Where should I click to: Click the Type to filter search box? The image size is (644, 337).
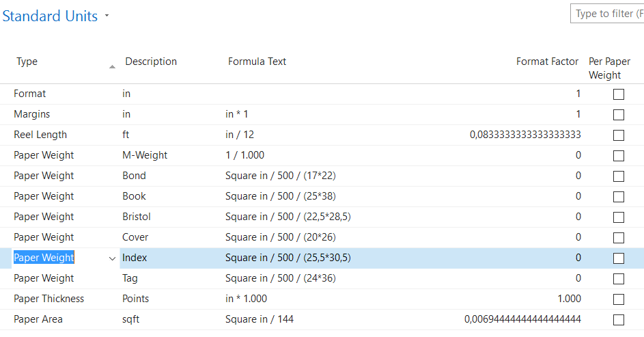(607, 14)
